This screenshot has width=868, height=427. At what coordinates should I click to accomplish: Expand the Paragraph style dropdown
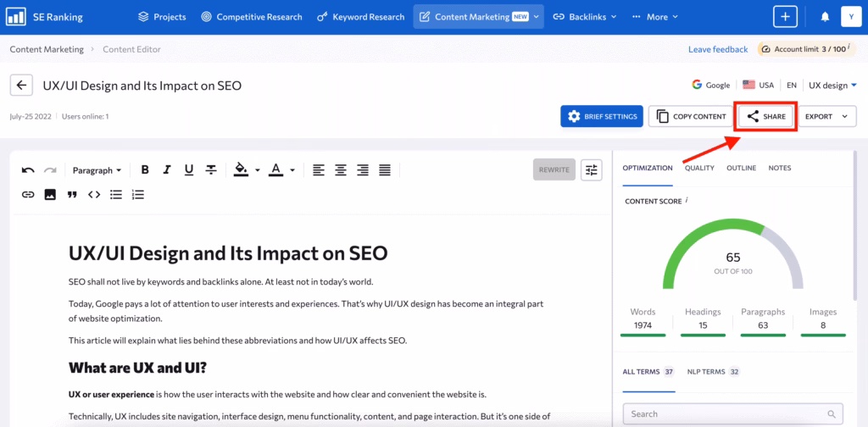(97, 170)
